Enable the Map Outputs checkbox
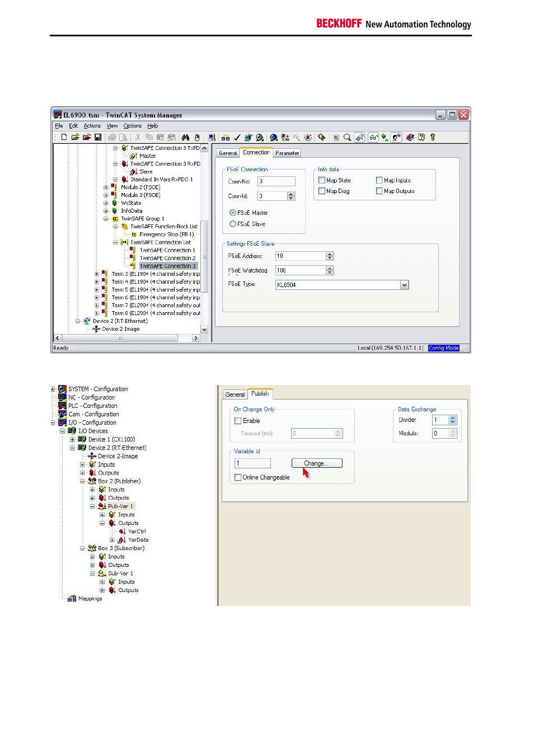The height and width of the screenshot is (756, 534). pos(380,191)
